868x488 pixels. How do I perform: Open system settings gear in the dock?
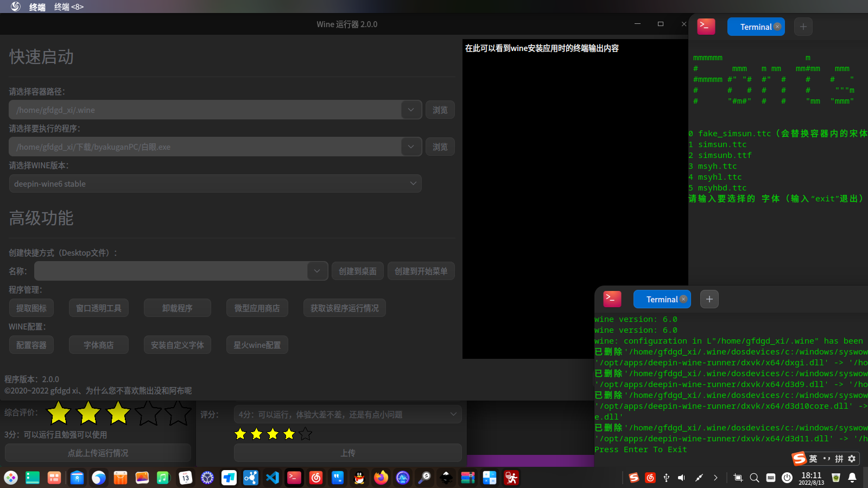207,478
